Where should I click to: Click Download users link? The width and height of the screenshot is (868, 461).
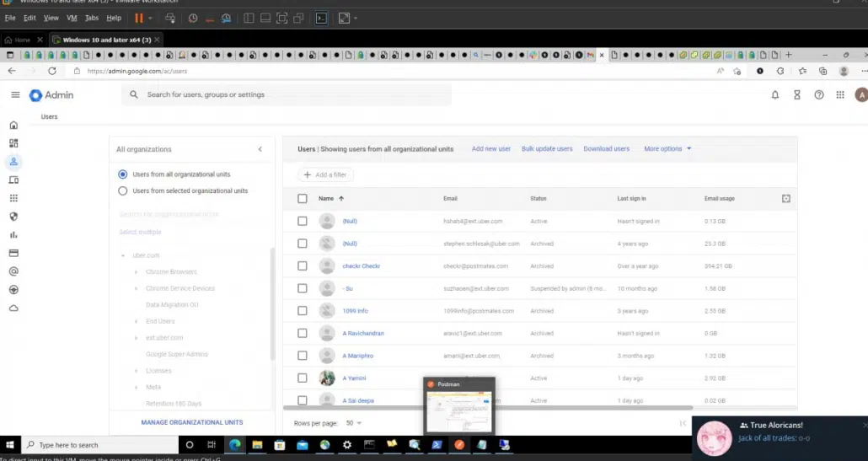coord(606,149)
